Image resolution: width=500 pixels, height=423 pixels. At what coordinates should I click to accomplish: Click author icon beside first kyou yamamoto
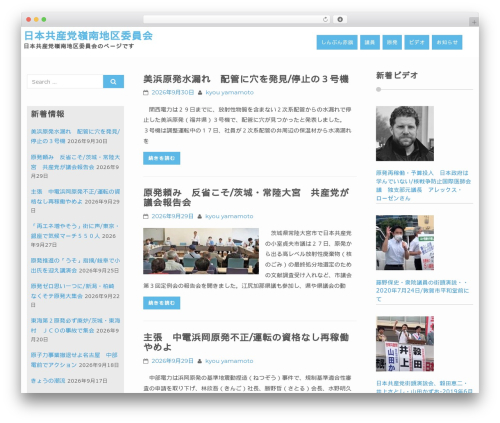click(x=200, y=93)
